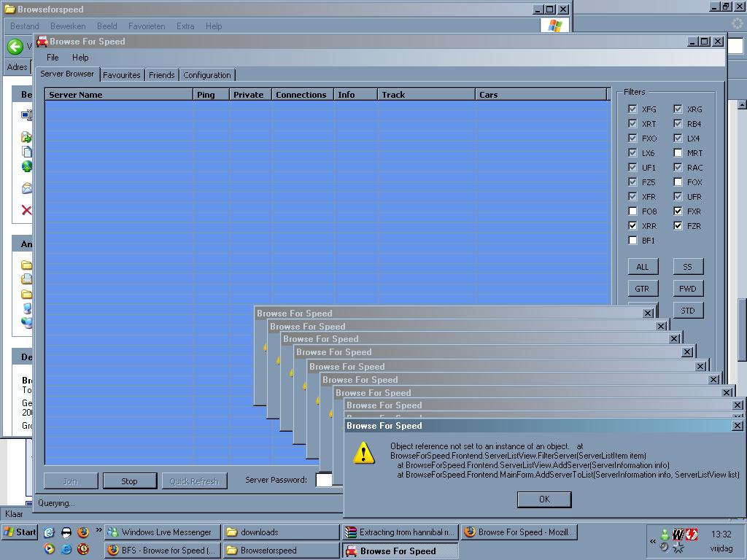747x560 pixels.
Task: Sort by the Private column header
Action: pyautogui.click(x=250, y=94)
